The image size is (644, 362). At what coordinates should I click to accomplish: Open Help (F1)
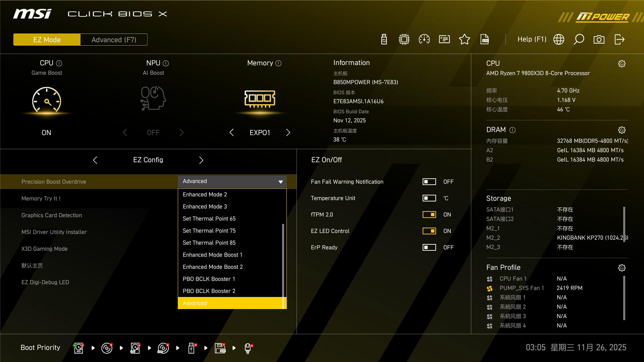click(532, 40)
